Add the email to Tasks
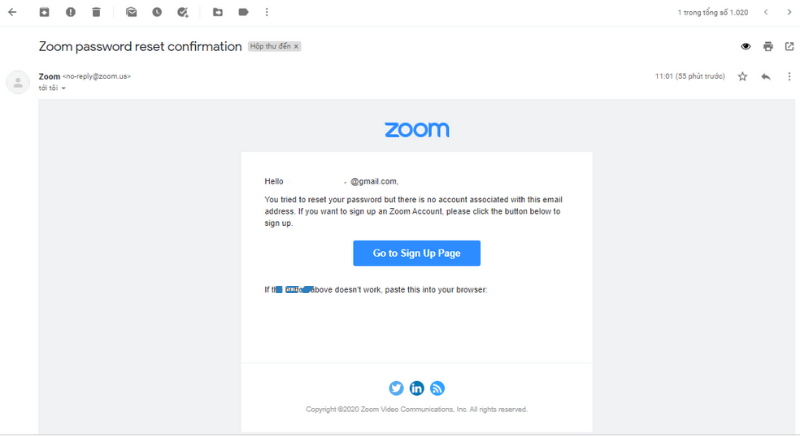Image resolution: width=800 pixels, height=436 pixels. pyautogui.click(x=183, y=12)
